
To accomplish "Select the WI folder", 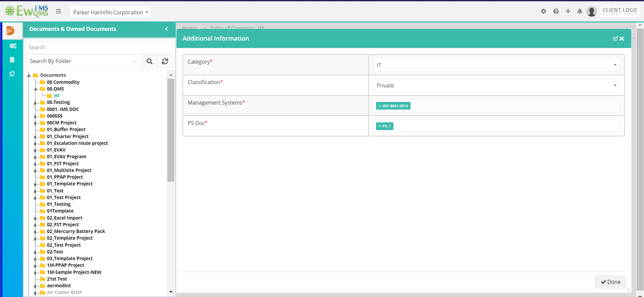I will click(x=56, y=96).
